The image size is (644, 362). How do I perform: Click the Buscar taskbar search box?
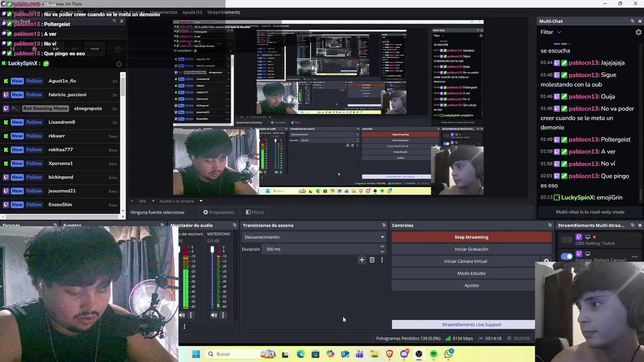(240, 354)
